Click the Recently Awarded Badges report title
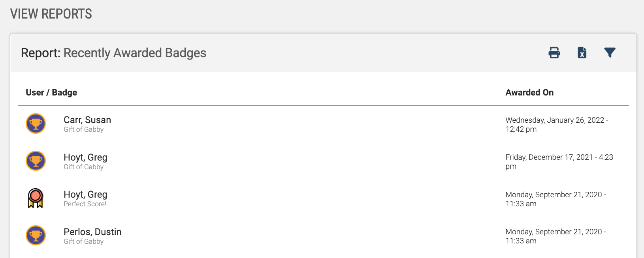Screen dimensions: 644x258 (135, 53)
